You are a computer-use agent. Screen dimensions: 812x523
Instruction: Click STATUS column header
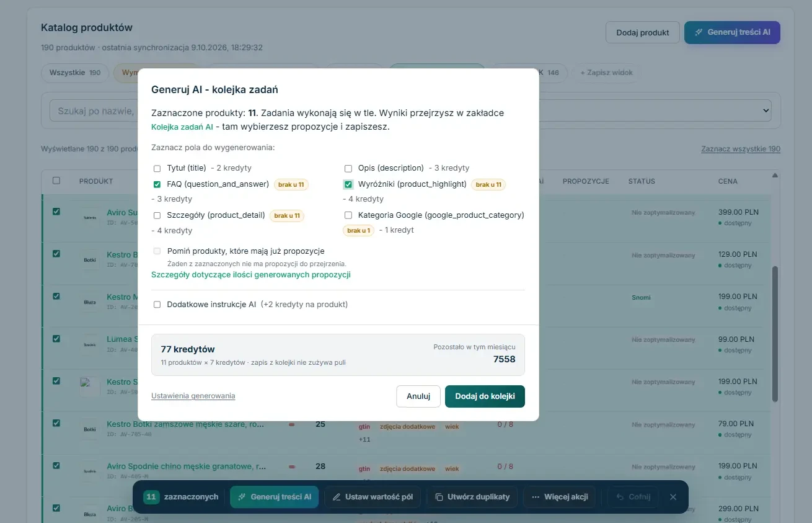click(x=642, y=181)
